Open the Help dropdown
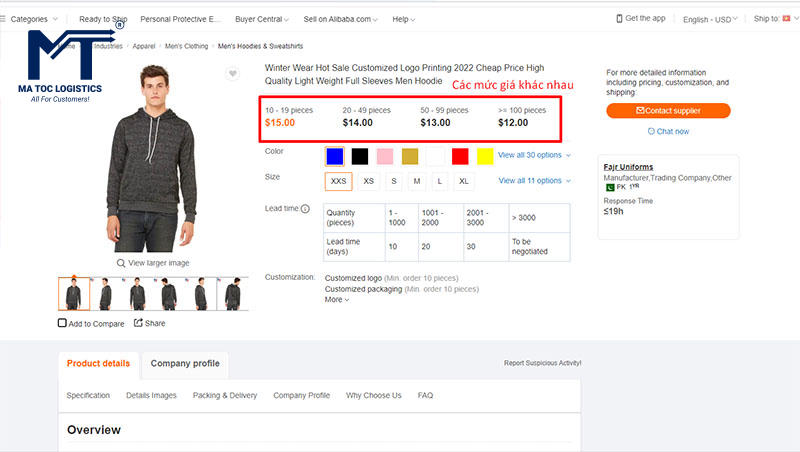The height and width of the screenshot is (452, 800). coord(404,19)
